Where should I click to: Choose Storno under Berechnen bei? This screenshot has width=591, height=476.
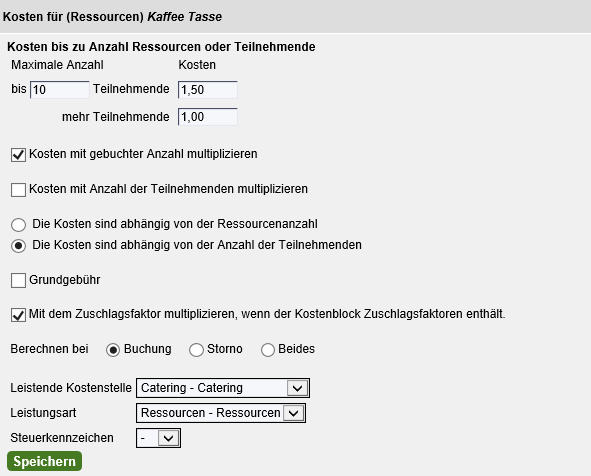coord(196,350)
